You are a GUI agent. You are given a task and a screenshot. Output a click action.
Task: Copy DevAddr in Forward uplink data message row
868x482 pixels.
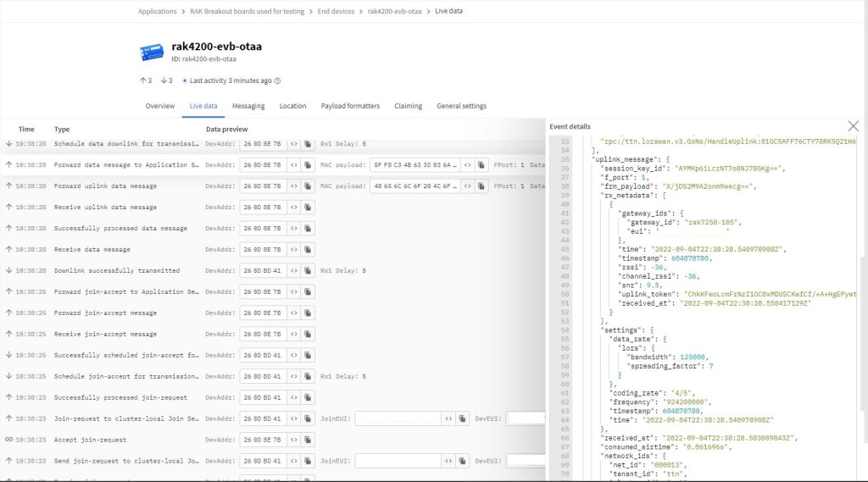point(308,186)
